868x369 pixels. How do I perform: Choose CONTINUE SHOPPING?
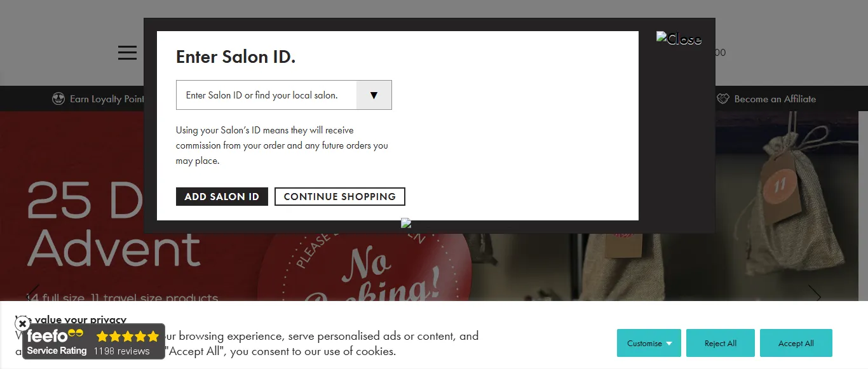coord(339,197)
